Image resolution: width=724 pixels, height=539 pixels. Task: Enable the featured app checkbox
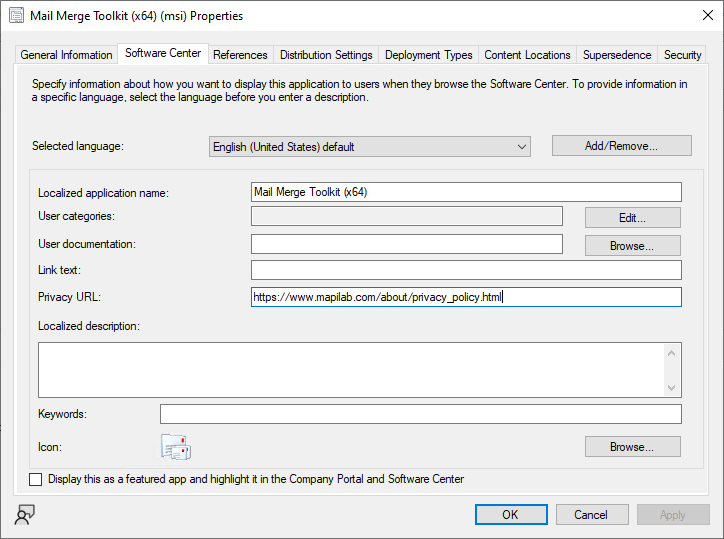[x=35, y=479]
